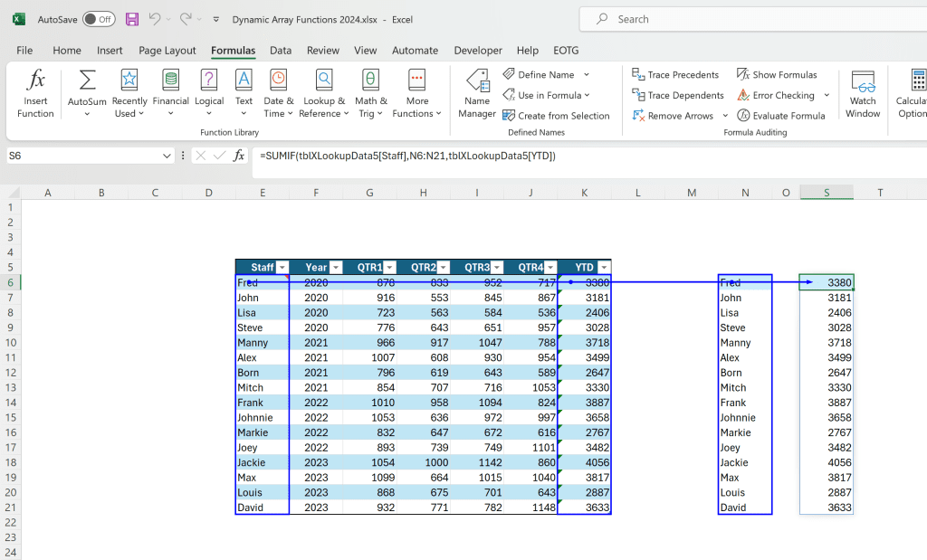Click Trace Precedents button
Screen dimensions: 927x560
click(675, 75)
